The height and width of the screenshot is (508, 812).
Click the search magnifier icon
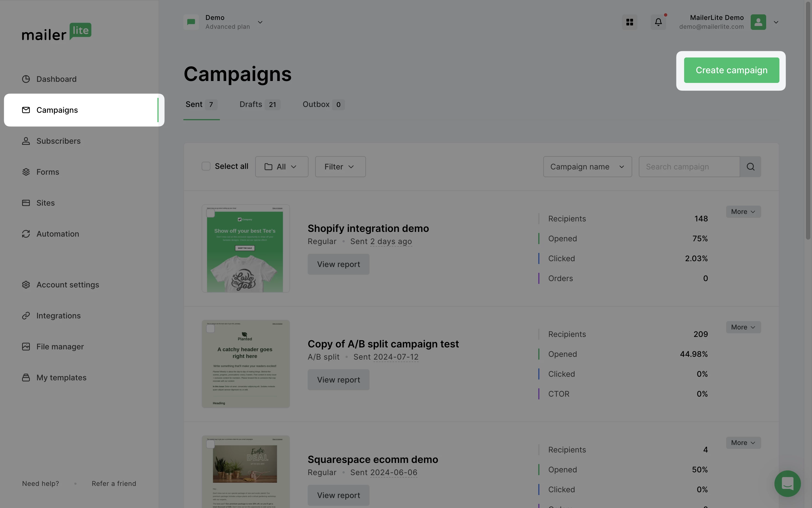751,167
